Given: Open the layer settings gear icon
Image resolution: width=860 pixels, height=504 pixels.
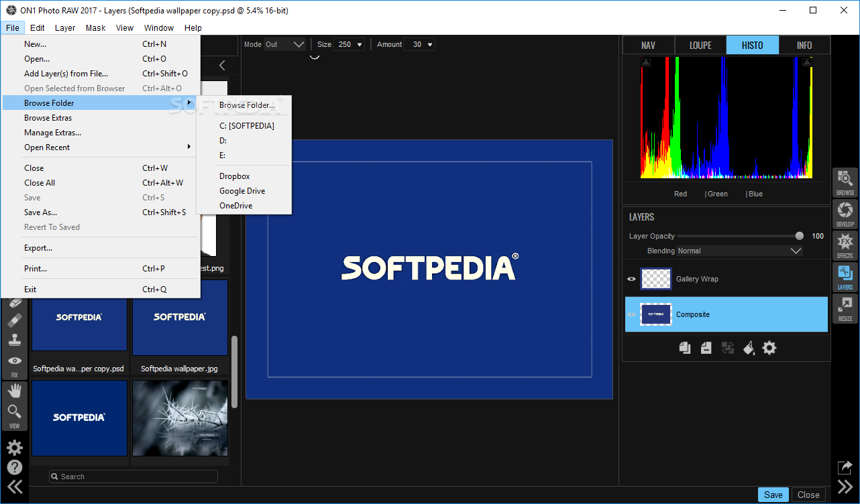Looking at the screenshot, I should click(769, 348).
